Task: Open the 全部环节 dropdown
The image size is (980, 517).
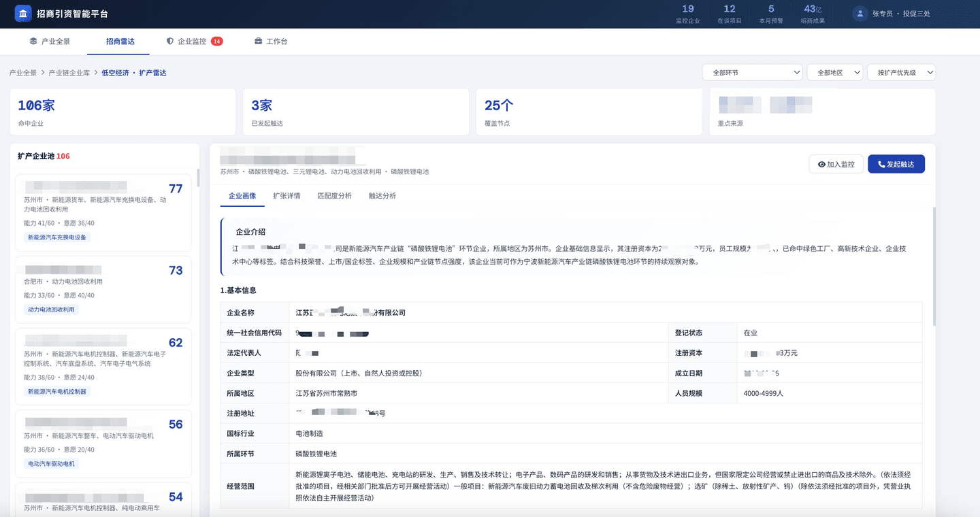Action: (x=753, y=73)
